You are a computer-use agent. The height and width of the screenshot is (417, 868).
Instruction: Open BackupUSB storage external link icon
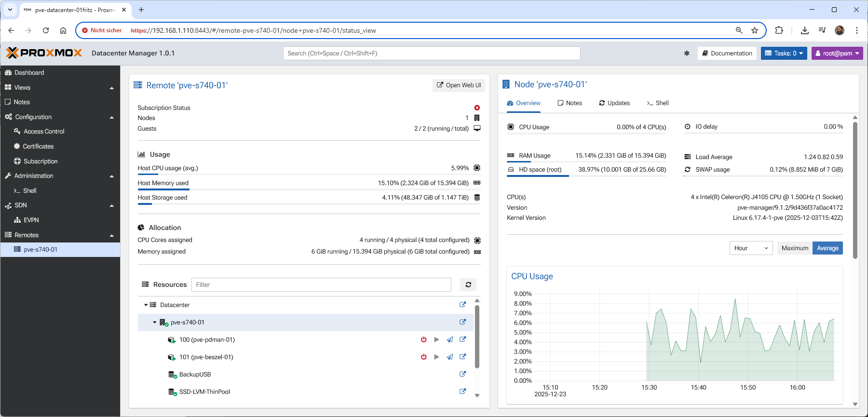click(x=462, y=375)
